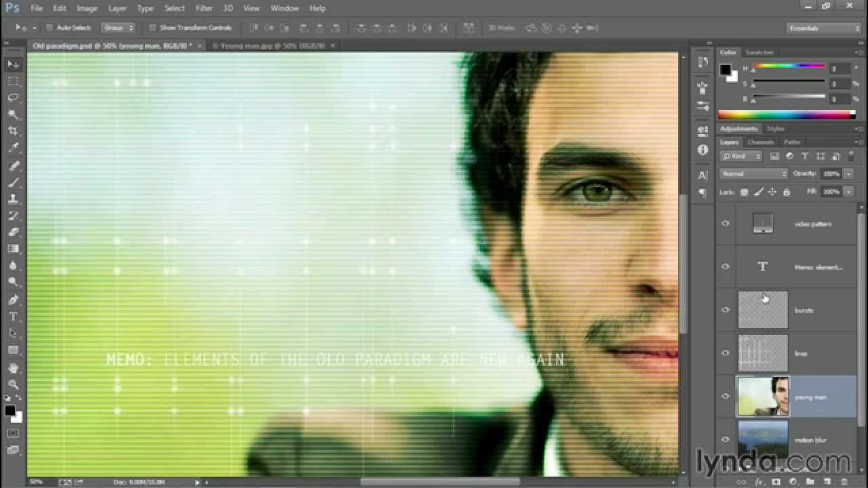Open the Filter menu
Image resolution: width=868 pixels, height=488 pixels.
click(203, 8)
